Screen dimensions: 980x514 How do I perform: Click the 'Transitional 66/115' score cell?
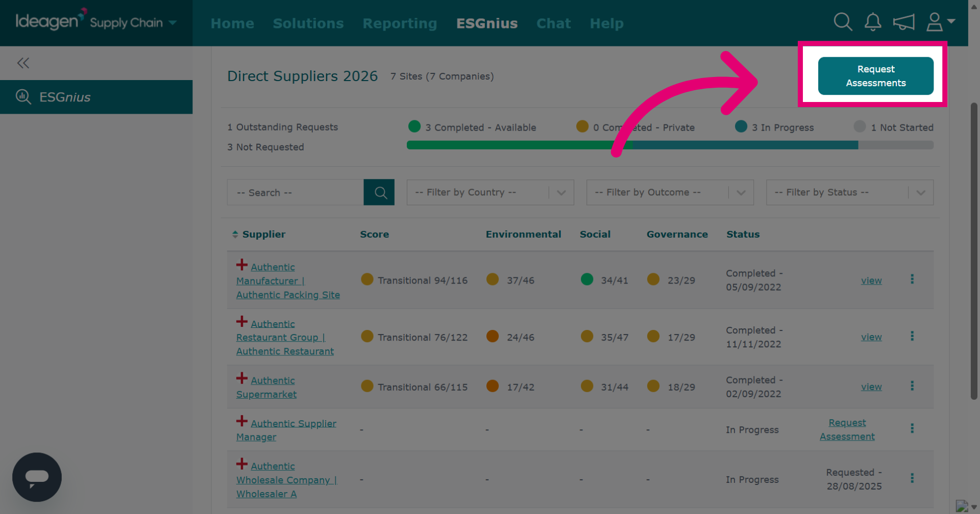point(423,387)
